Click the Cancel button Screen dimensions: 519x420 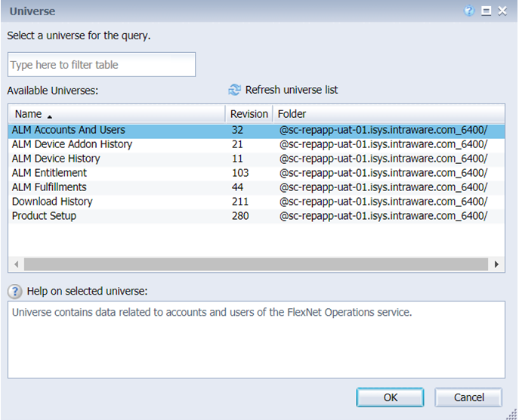point(468,397)
